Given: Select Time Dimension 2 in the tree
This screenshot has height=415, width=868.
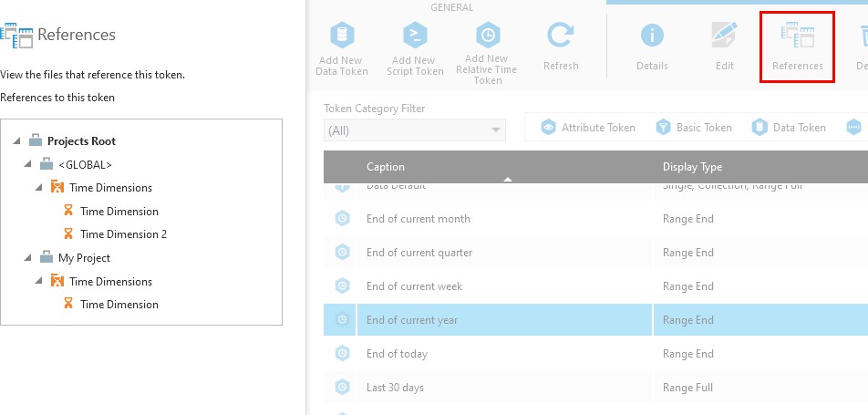Looking at the screenshot, I should pos(123,234).
